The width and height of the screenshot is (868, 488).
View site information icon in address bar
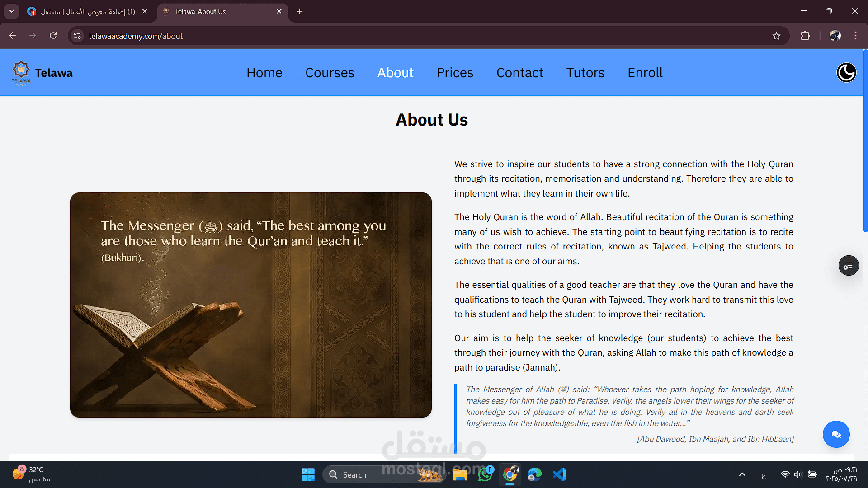point(77,36)
